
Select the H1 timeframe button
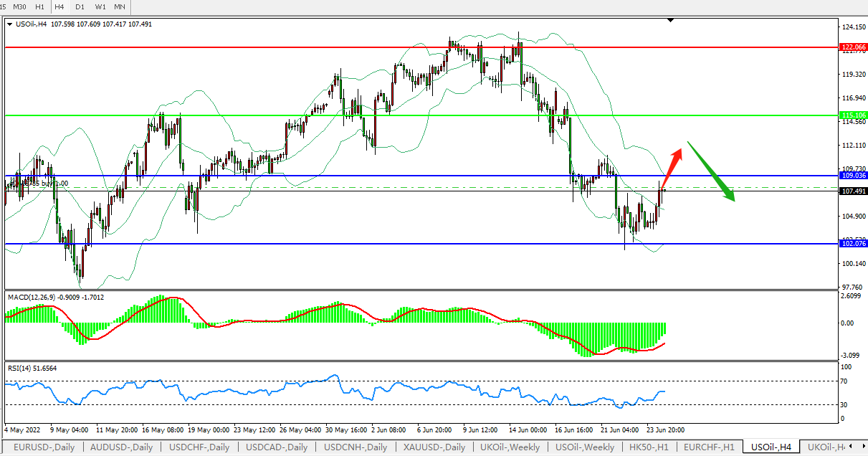point(40,6)
